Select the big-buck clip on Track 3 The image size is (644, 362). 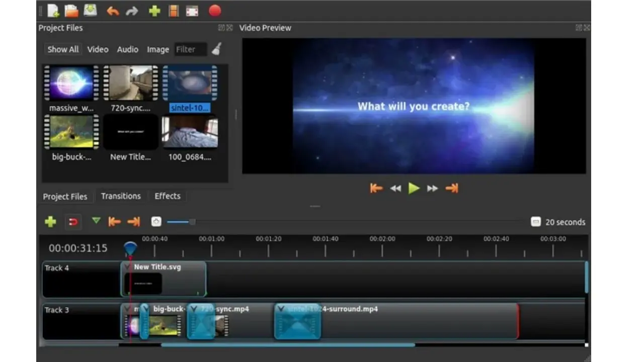coord(166,322)
